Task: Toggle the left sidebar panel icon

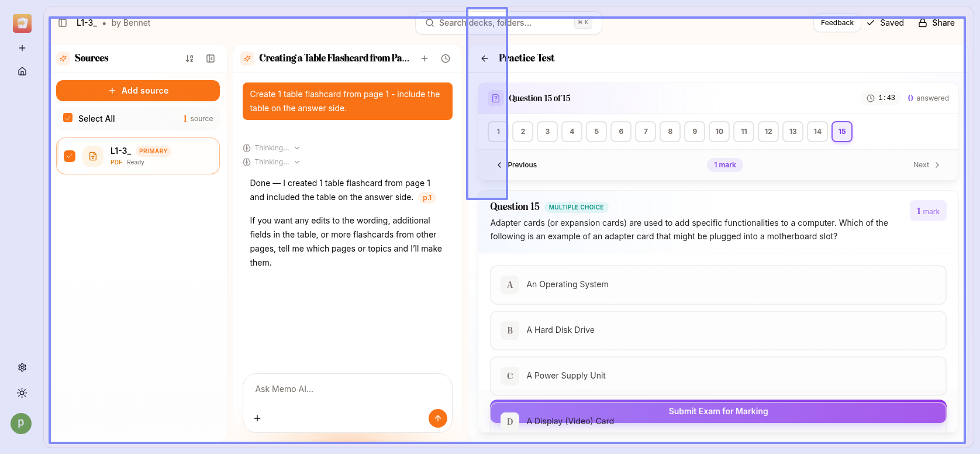Action: (x=63, y=23)
